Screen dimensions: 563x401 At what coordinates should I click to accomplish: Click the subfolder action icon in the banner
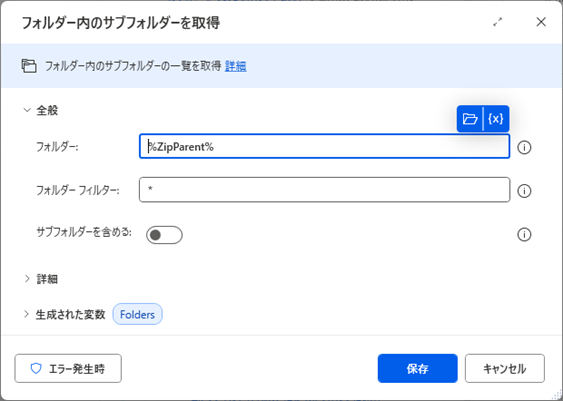[x=29, y=66]
